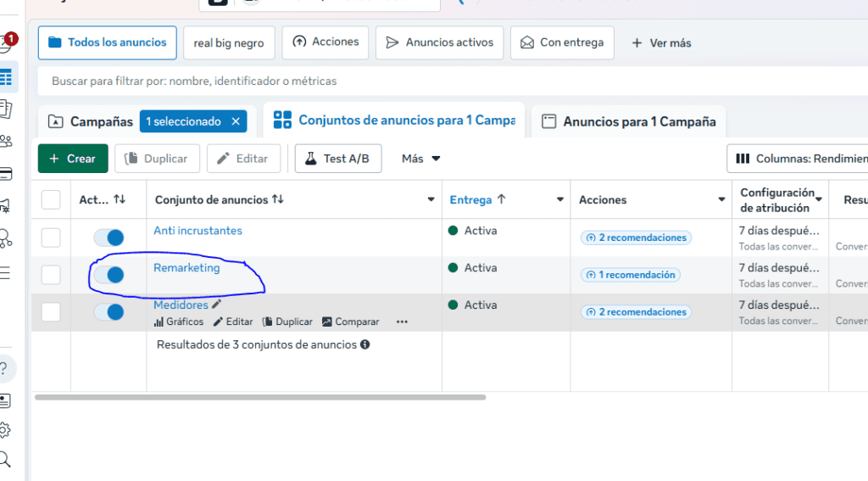Click the Duplicar toolbar button
868x481 pixels.
(157, 159)
